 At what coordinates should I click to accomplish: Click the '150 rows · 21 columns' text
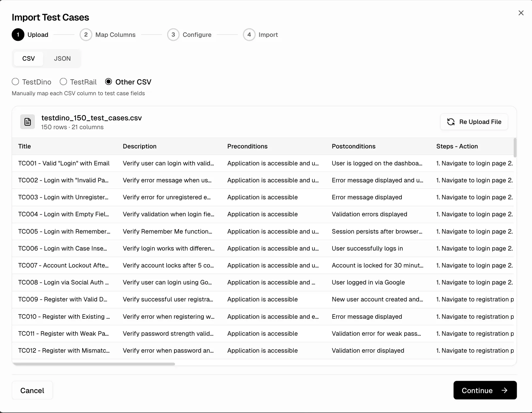(x=72, y=127)
